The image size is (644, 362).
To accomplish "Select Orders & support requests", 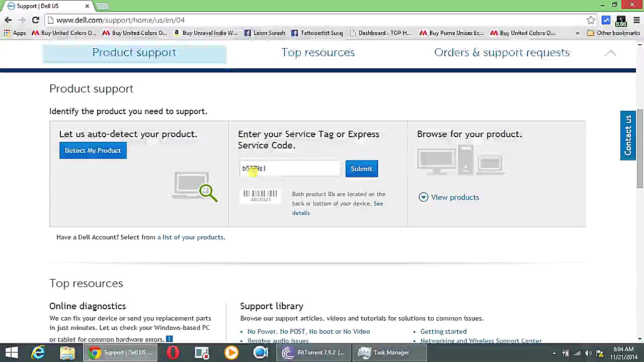I will [502, 52].
